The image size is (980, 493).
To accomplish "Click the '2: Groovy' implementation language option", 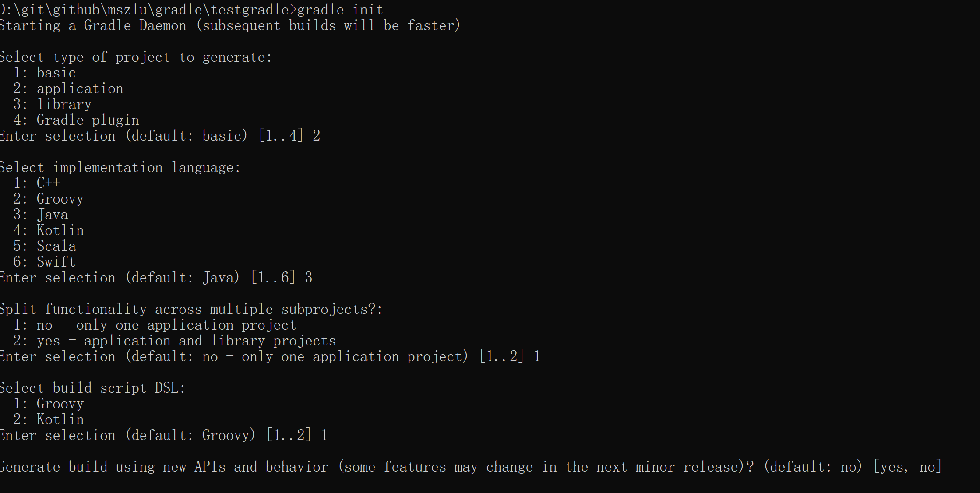I will pyautogui.click(x=49, y=199).
